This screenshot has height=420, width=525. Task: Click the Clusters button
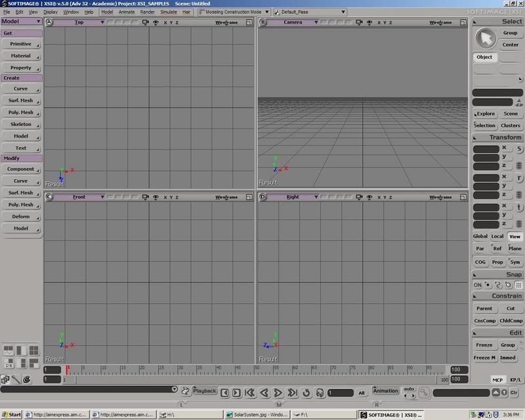click(x=511, y=125)
